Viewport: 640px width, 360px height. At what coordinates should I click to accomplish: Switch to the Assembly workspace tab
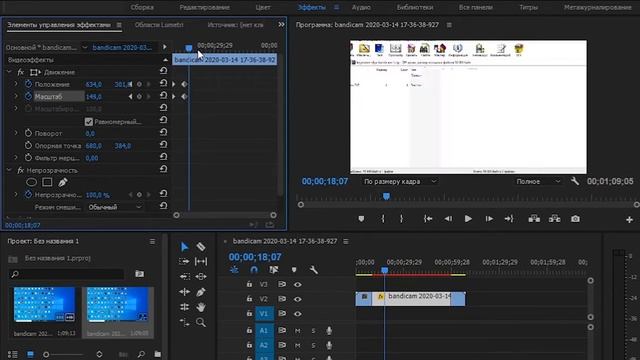point(142,7)
